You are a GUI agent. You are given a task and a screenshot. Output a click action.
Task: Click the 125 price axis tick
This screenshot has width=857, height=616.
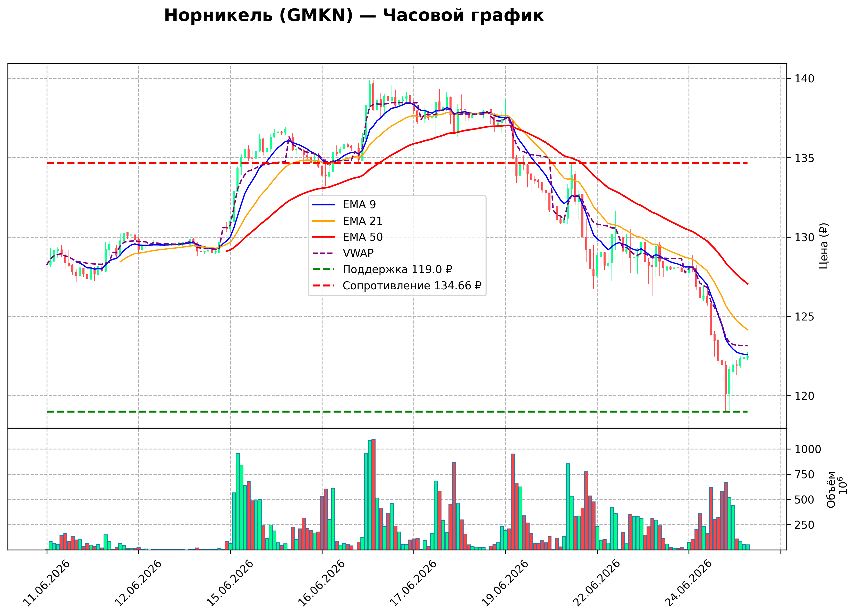804,317
